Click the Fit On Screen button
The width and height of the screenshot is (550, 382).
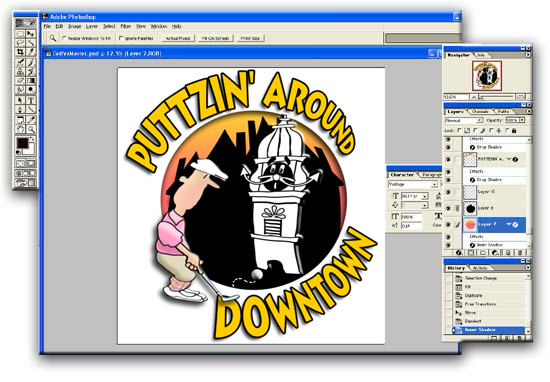tap(216, 38)
